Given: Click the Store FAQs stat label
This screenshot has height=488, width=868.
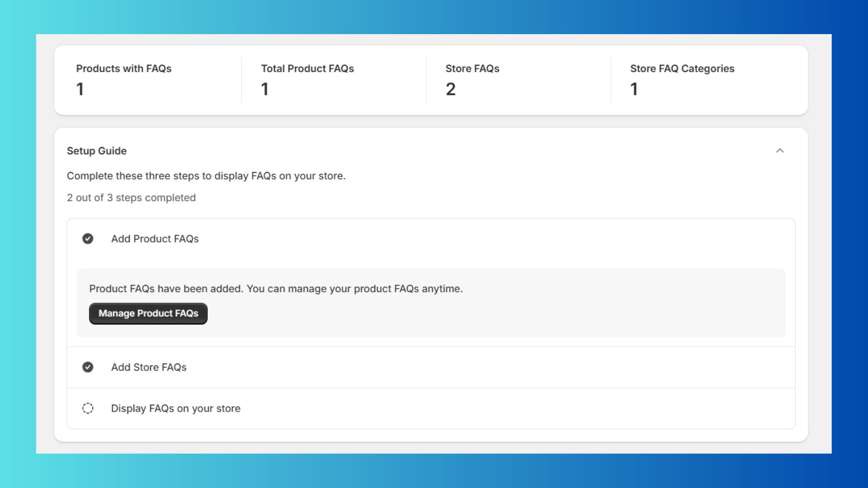Looking at the screenshot, I should tap(473, 69).
